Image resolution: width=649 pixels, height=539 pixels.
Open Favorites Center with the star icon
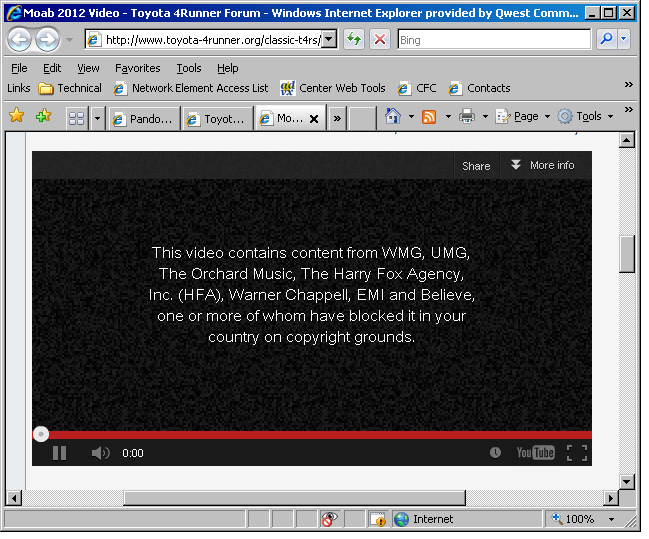coord(17,116)
